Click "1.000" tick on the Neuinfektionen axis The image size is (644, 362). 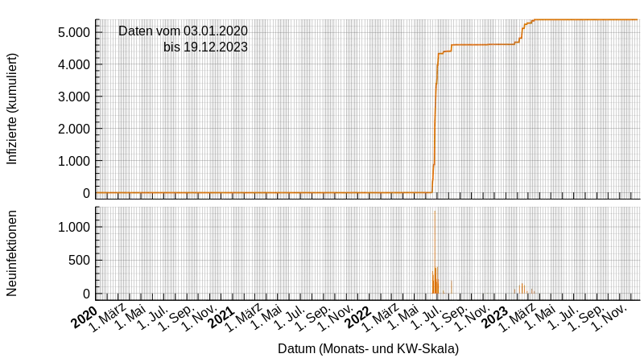pos(74,227)
